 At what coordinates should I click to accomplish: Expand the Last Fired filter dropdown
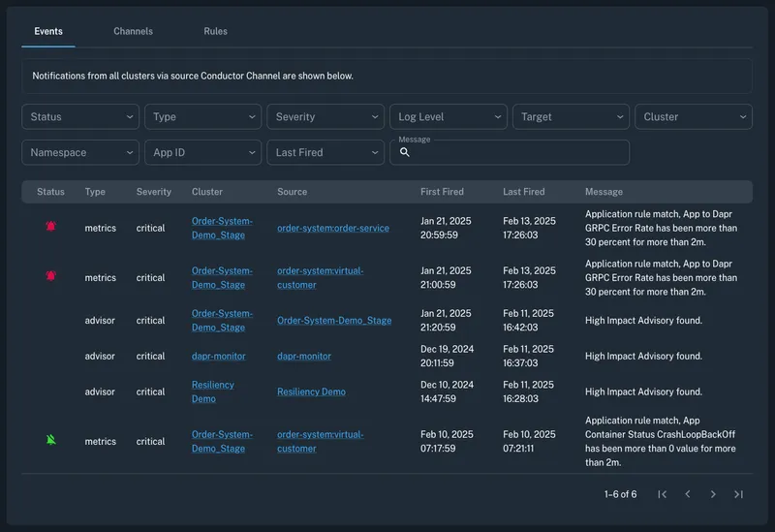click(325, 153)
